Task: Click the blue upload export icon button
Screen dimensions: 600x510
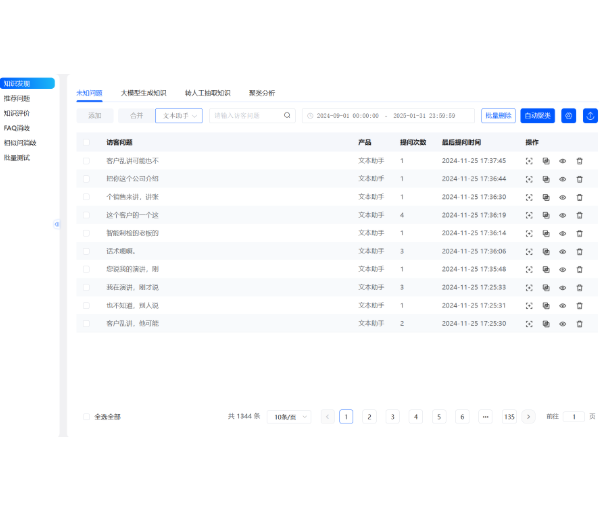Action: click(590, 116)
